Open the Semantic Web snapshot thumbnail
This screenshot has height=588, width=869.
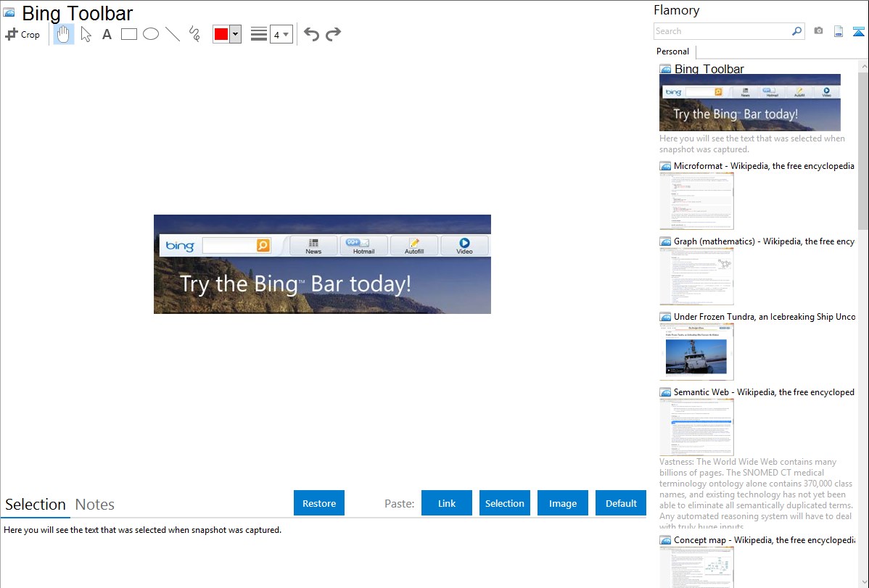pyautogui.click(x=696, y=427)
